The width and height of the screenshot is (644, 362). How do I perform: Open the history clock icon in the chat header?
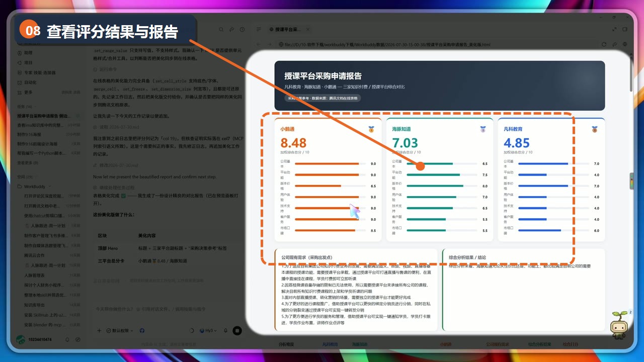tap(241, 30)
